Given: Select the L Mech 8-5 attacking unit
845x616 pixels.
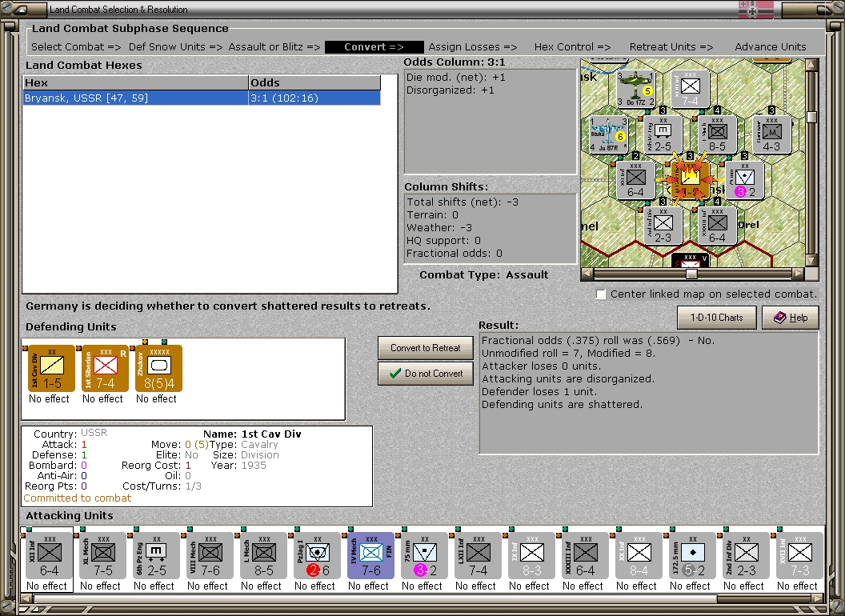Looking at the screenshot, I should click(x=263, y=556).
